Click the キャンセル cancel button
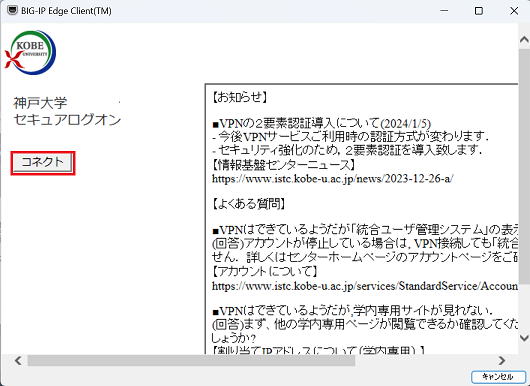 pyautogui.click(x=498, y=377)
